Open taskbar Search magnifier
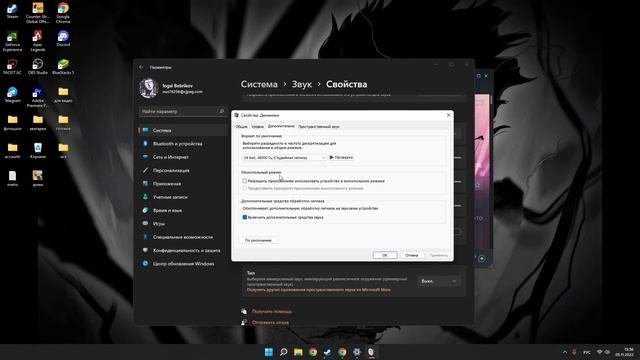Viewport: 640px width, 360px height. (x=283, y=352)
